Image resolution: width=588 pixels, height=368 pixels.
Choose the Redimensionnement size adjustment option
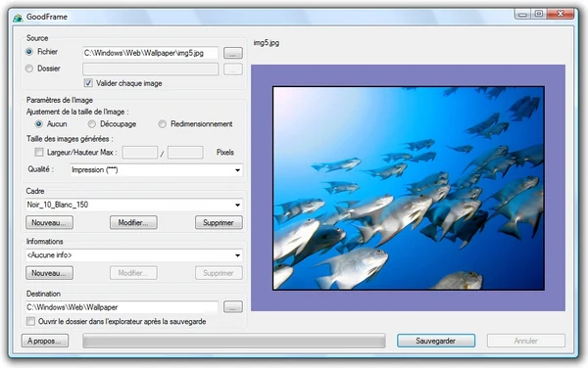162,124
